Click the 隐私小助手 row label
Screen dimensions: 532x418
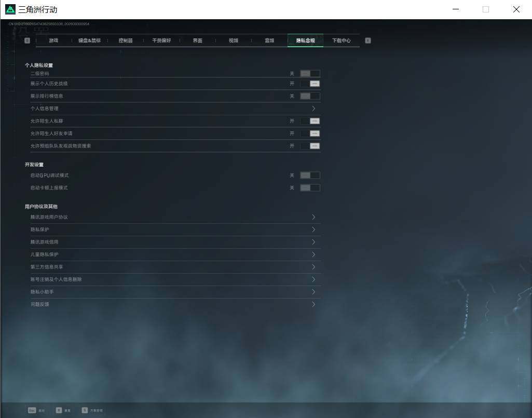click(42, 292)
